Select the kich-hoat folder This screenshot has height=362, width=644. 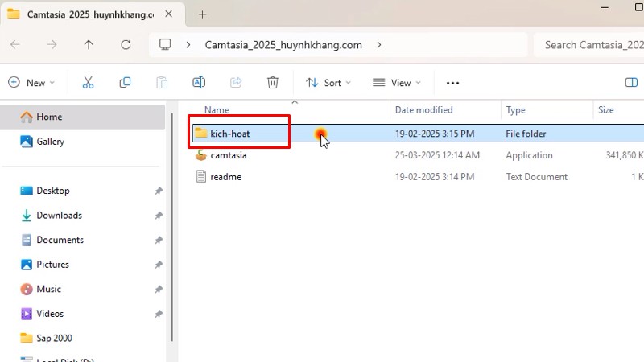click(x=229, y=134)
